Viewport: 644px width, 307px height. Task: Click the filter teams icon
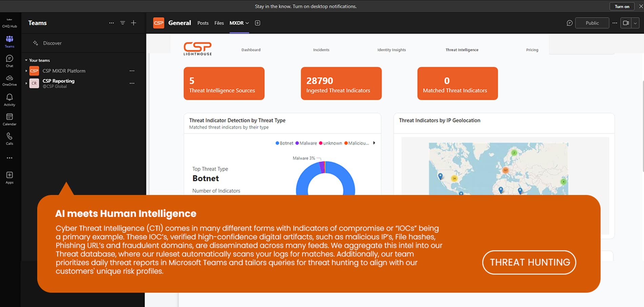[122, 23]
